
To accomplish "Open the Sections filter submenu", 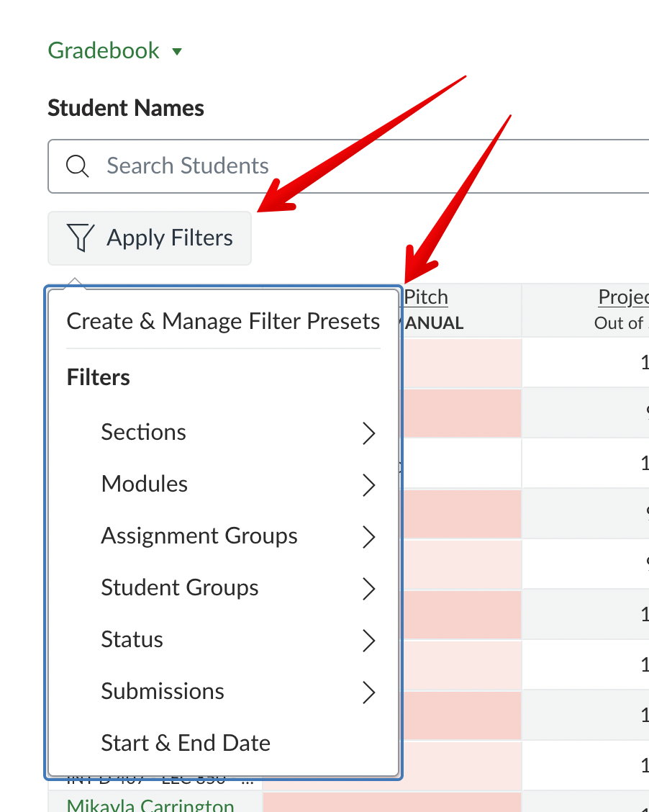I will [144, 433].
